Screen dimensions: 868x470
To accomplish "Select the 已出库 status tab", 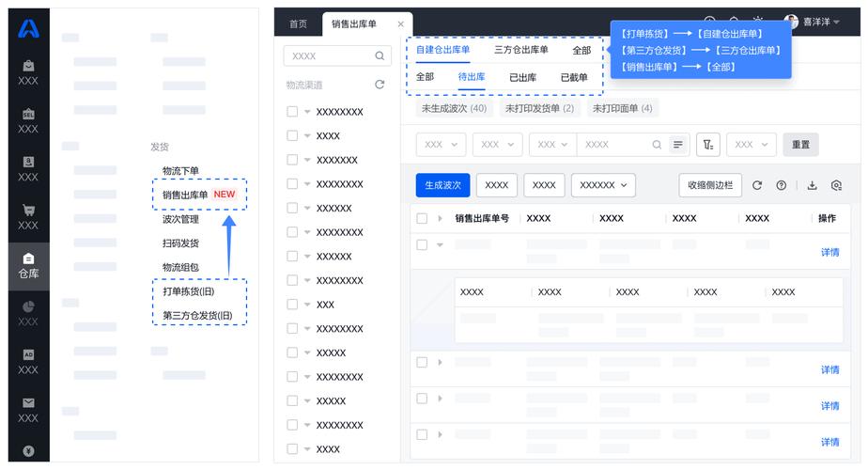I will coord(522,77).
